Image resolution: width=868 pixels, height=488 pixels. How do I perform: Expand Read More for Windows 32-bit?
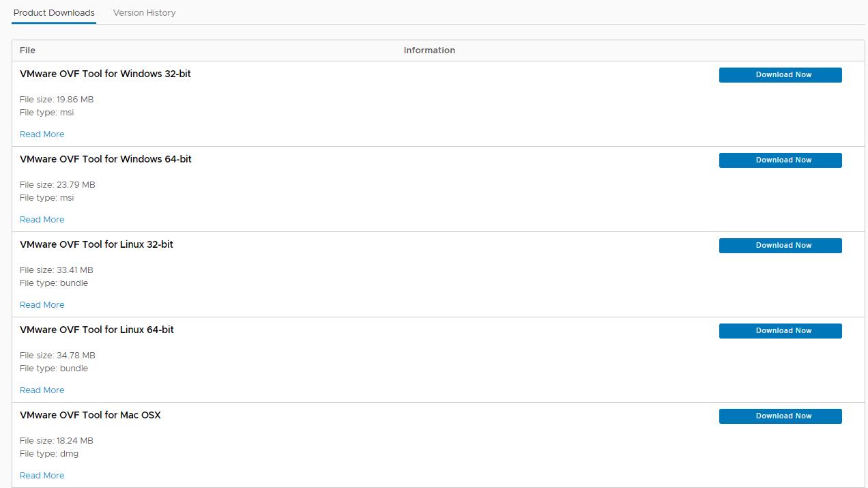click(x=42, y=134)
